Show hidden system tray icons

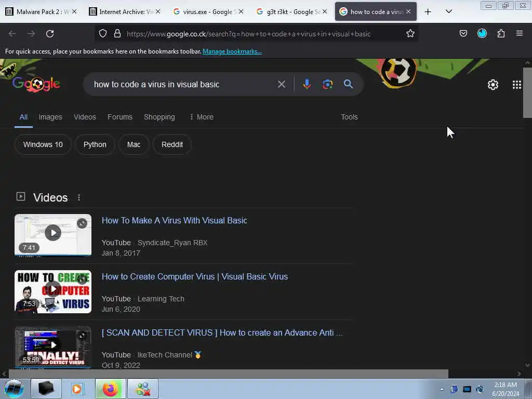(x=442, y=389)
